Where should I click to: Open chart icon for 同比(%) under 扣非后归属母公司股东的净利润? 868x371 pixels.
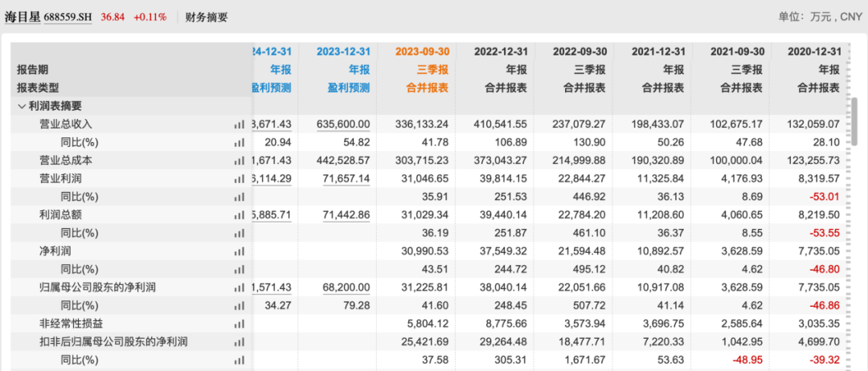click(240, 360)
